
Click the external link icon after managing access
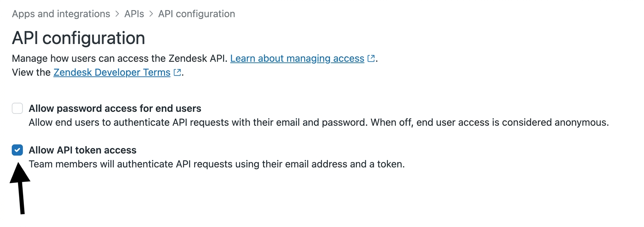coord(371,58)
